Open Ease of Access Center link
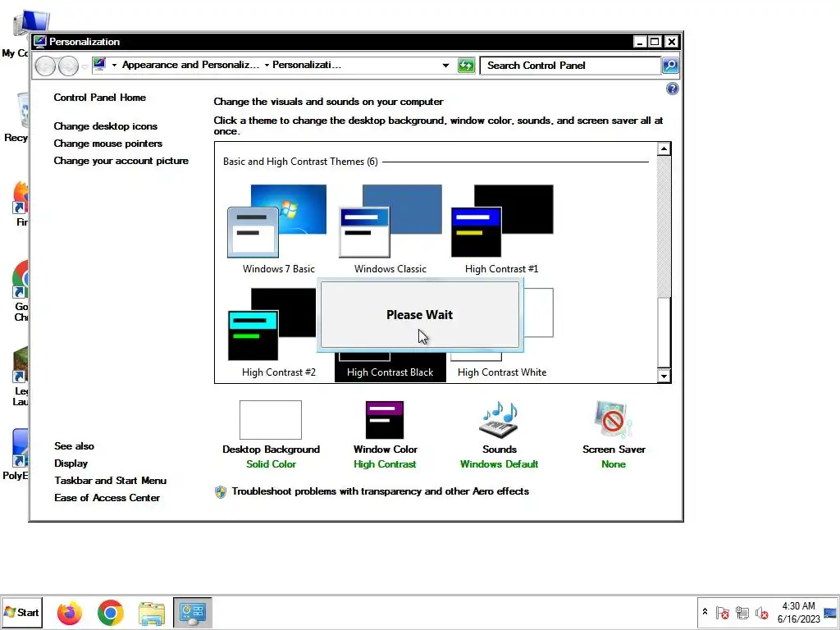This screenshot has height=630, width=840. 107,498
